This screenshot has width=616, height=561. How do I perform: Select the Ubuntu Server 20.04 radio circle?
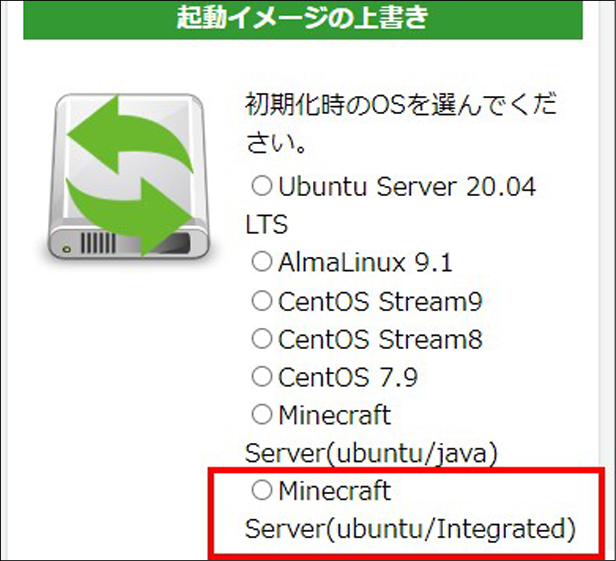pos(261,186)
